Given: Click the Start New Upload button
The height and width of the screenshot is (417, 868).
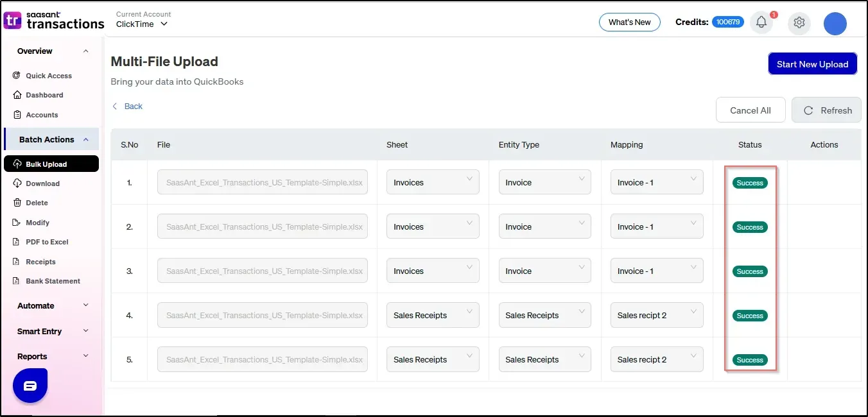Looking at the screenshot, I should pos(812,64).
